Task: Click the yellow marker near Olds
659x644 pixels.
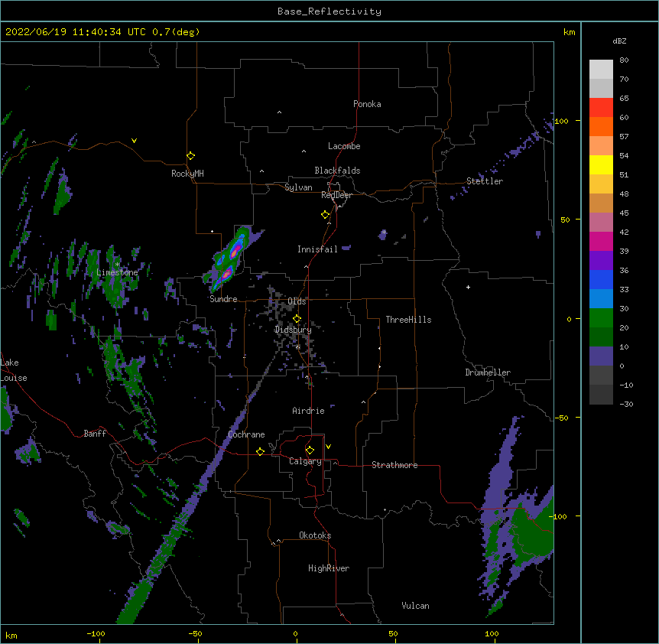Action: pyautogui.click(x=297, y=319)
